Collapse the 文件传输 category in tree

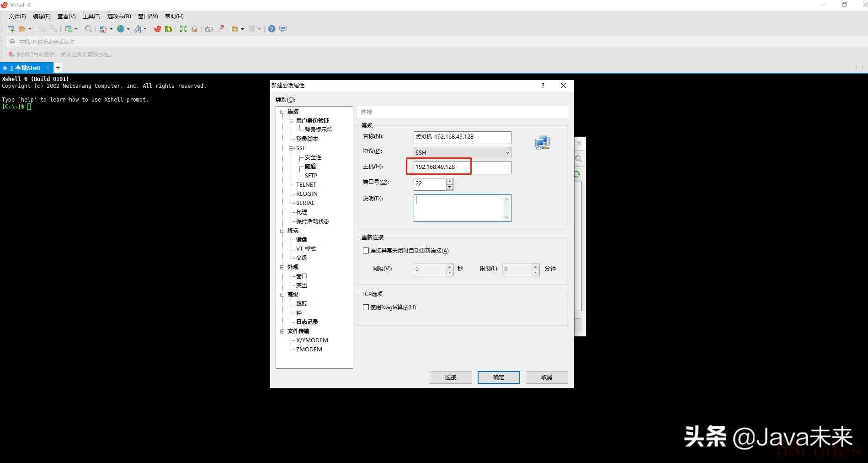282,331
